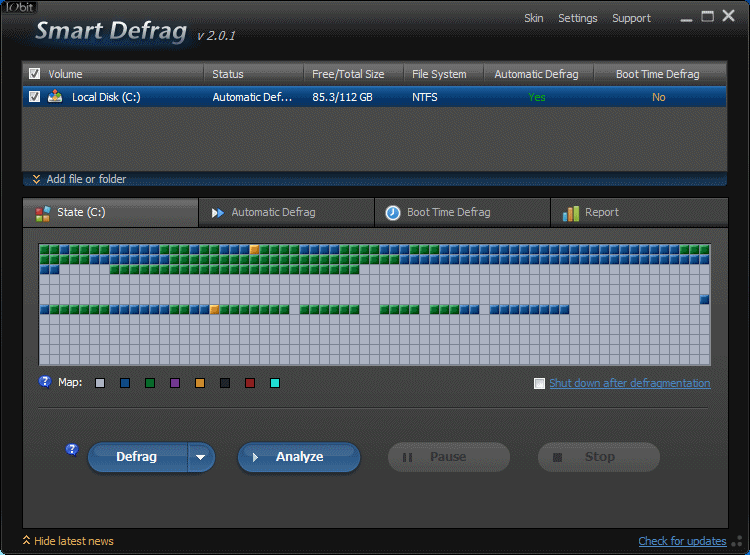Click the State tab's colored blocks icon
This screenshot has width=750, height=555.
(x=43, y=213)
